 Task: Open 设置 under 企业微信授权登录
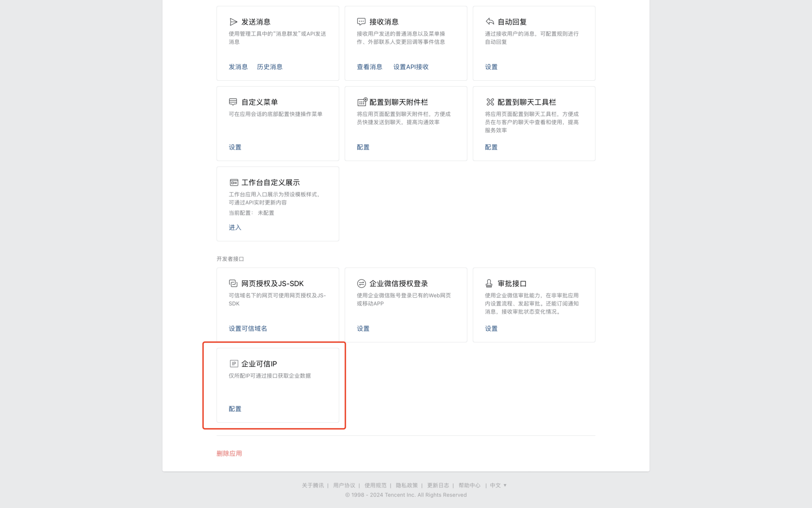click(363, 328)
